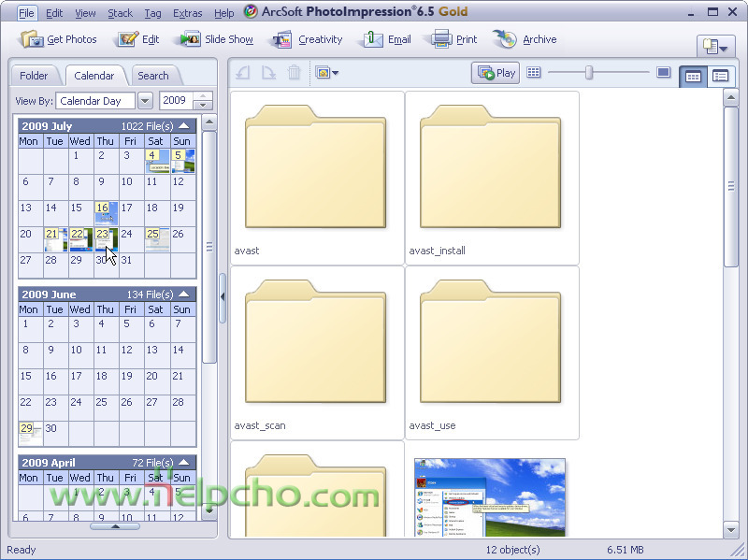
Task: Click the 6.51 MB status text
Action: 625,550
